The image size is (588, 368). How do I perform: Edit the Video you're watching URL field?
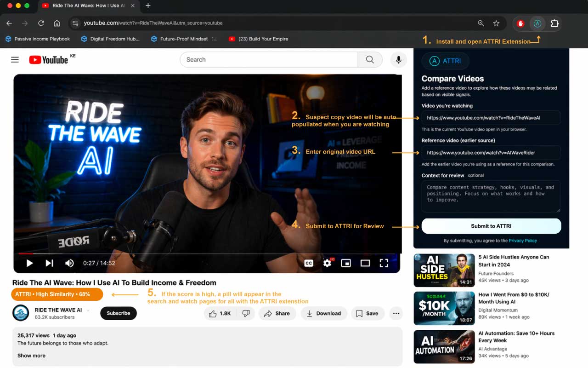click(491, 118)
